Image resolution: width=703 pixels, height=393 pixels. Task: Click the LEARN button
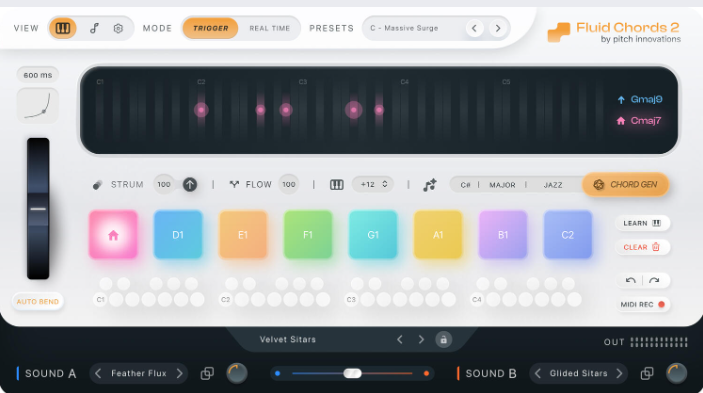(x=642, y=223)
